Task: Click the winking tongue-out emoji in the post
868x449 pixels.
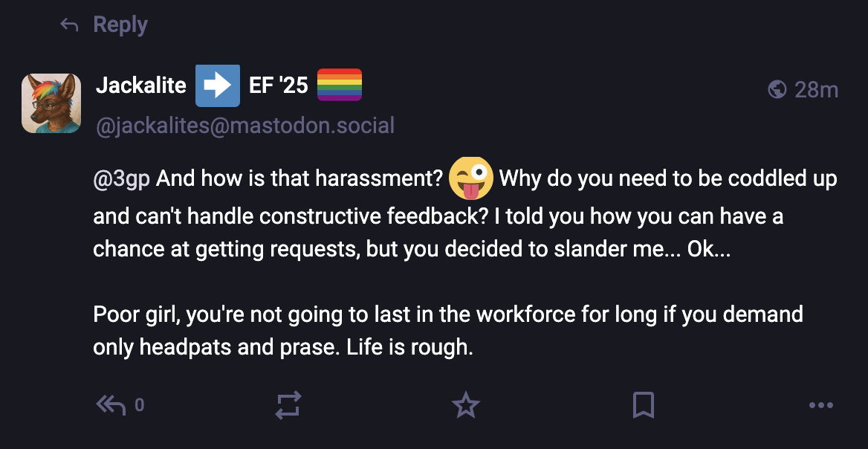Action: point(471,178)
